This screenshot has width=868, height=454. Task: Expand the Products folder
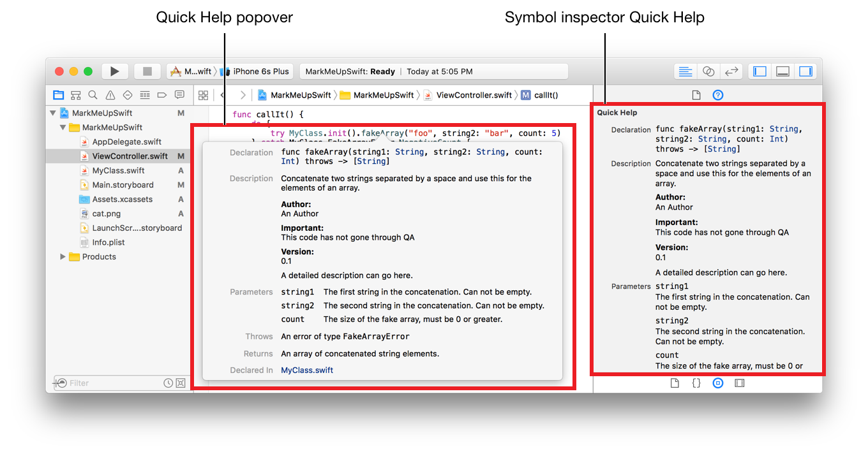63,257
